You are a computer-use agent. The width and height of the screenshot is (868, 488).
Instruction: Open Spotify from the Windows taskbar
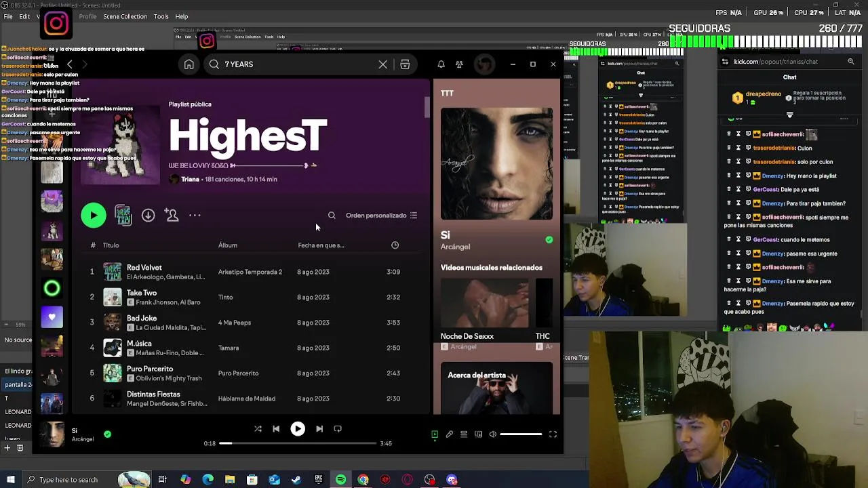tap(341, 480)
